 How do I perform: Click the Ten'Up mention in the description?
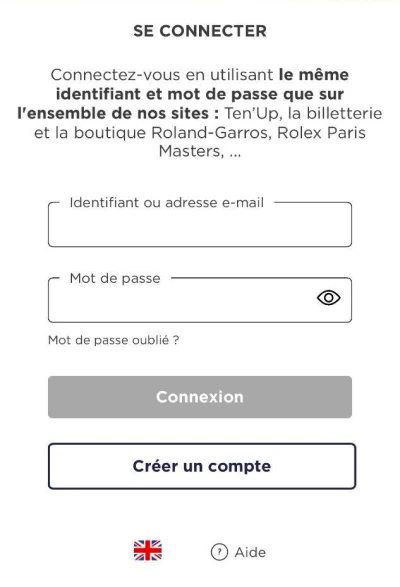253,113
